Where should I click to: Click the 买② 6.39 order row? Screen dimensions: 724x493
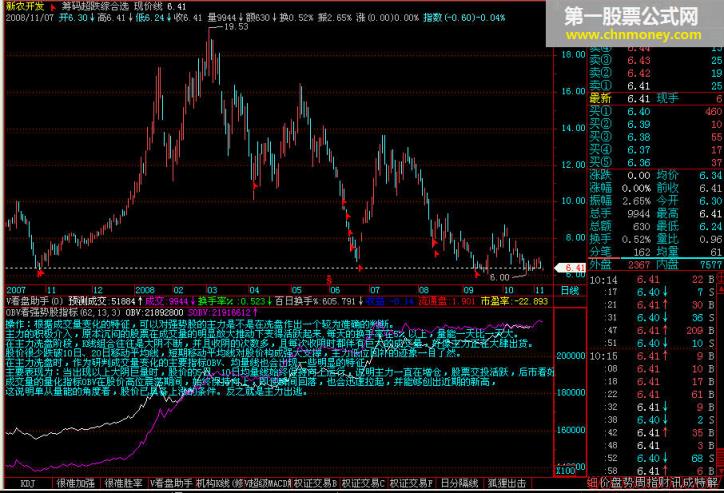pos(656,124)
